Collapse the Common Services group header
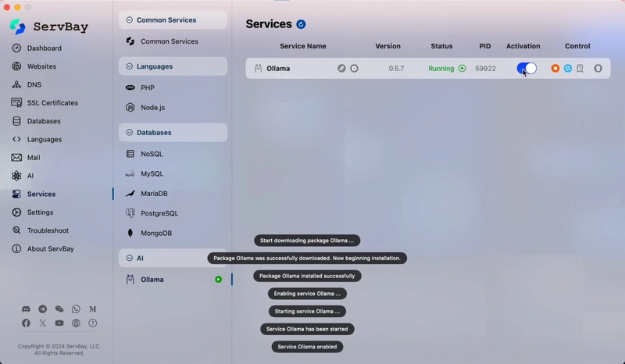625x364 pixels. click(173, 20)
